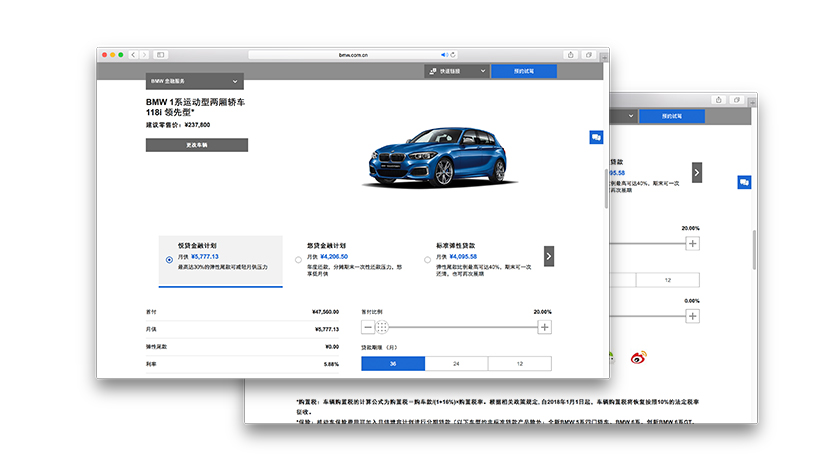840x473 pixels.
Task: Click the ¥4,095.58 monthly payment value
Action: 463,257
